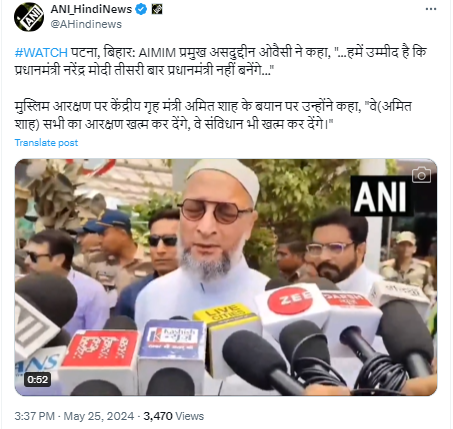This screenshot has width=453, height=429.
Task: Click the first tweet paragraph about Patna, Bihar
Action: click(221, 62)
